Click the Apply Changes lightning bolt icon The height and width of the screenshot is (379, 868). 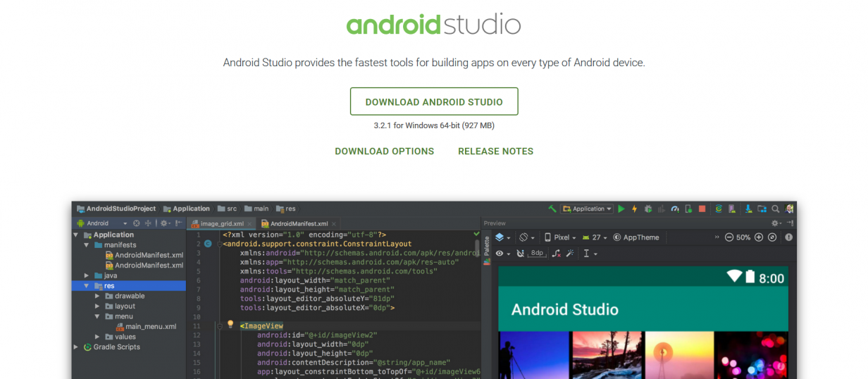[634, 209]
